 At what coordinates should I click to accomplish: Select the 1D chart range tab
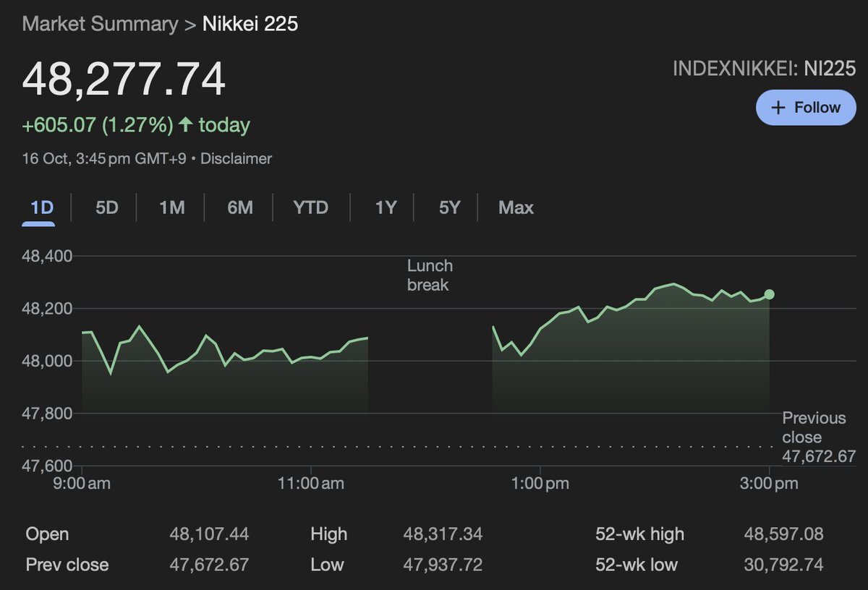tap(42, 208)
